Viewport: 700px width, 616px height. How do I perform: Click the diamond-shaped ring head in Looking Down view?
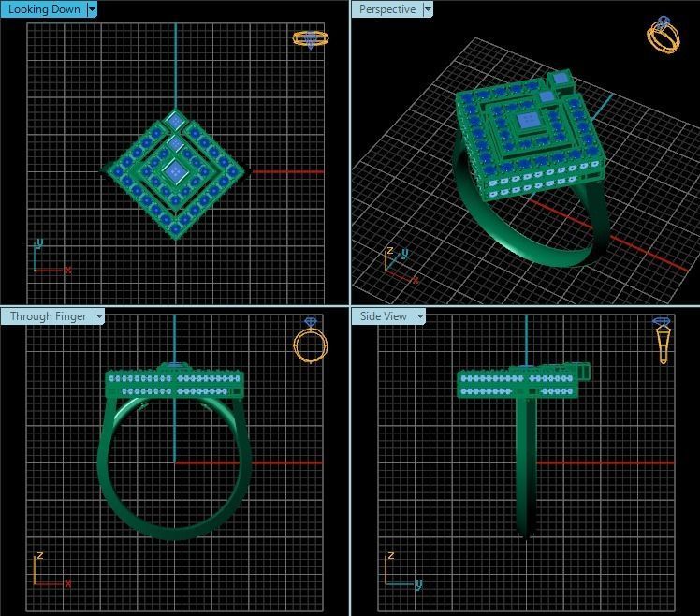tap(175, 173)
